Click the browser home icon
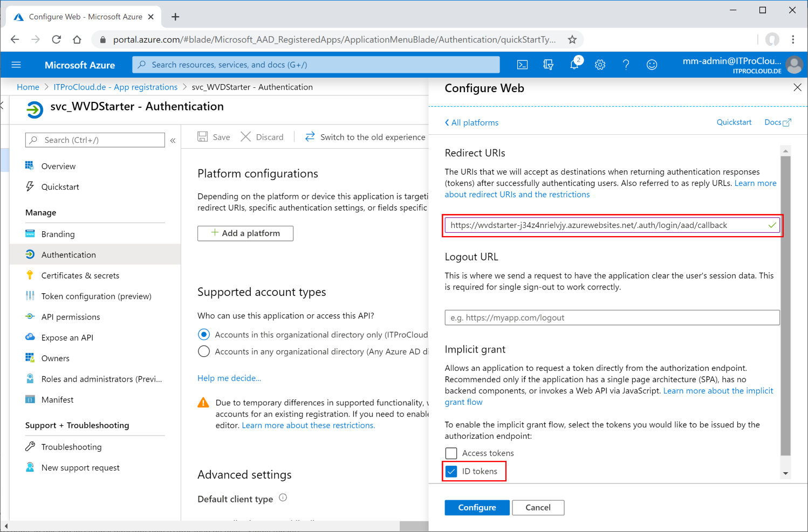 77,39
